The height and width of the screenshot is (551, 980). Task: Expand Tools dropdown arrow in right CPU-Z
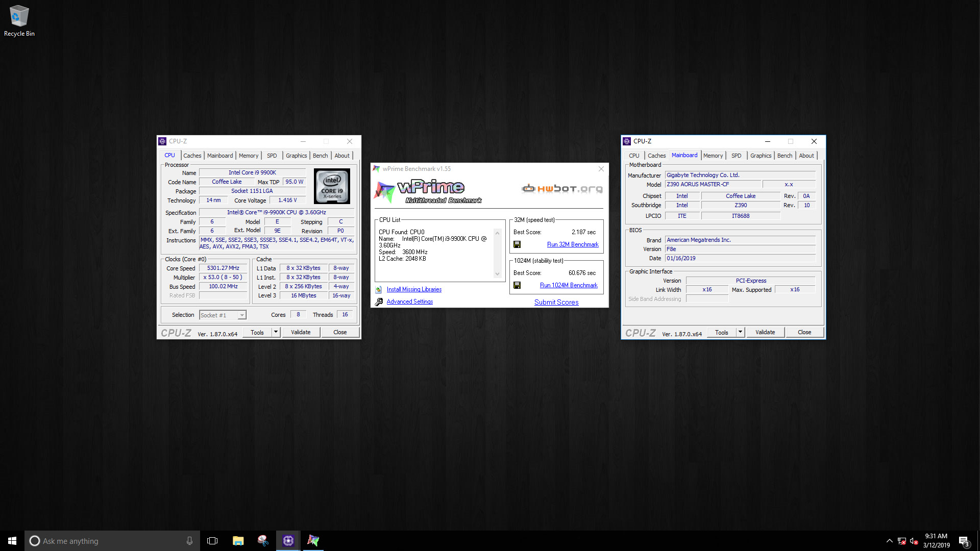pyautogui.click(x=740, y=332)
